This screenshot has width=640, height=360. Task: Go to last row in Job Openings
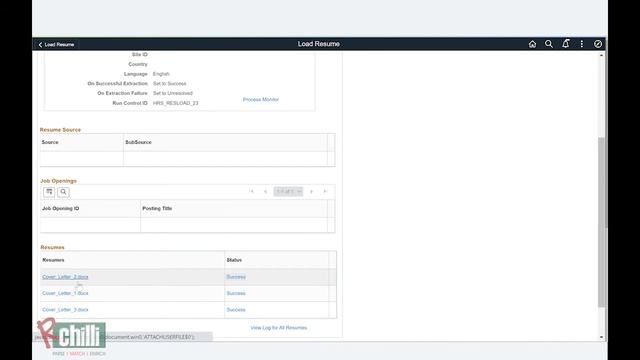[x=325, y=191]
